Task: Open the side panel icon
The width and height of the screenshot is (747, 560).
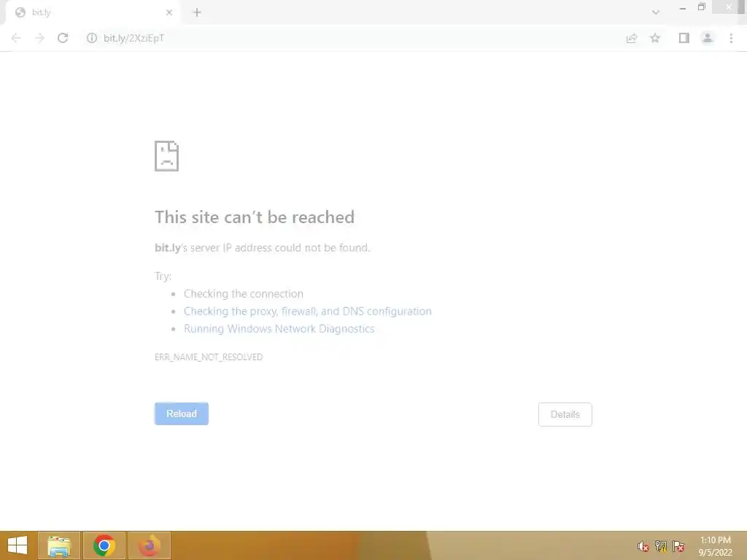Action: tap(684, 38)
